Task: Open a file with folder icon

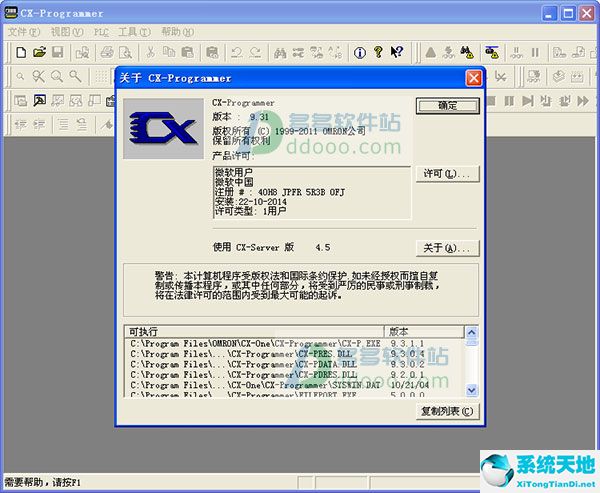Action: (39, 52)
